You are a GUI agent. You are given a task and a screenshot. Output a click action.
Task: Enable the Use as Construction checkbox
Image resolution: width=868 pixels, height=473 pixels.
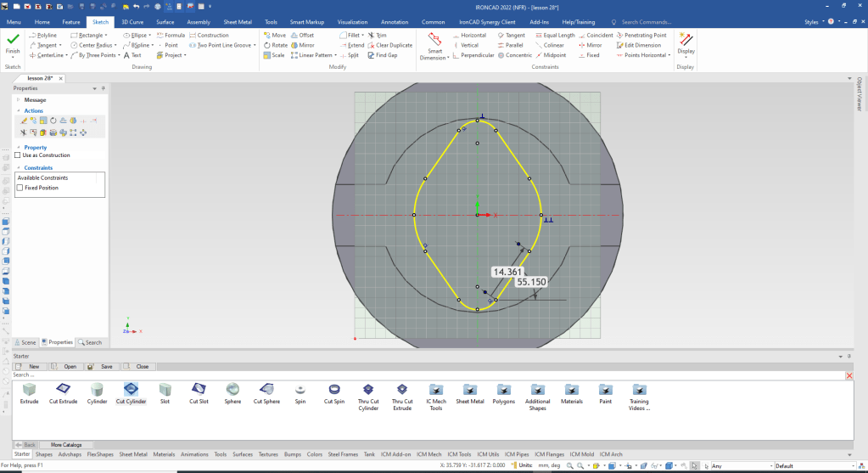point(18,155)
